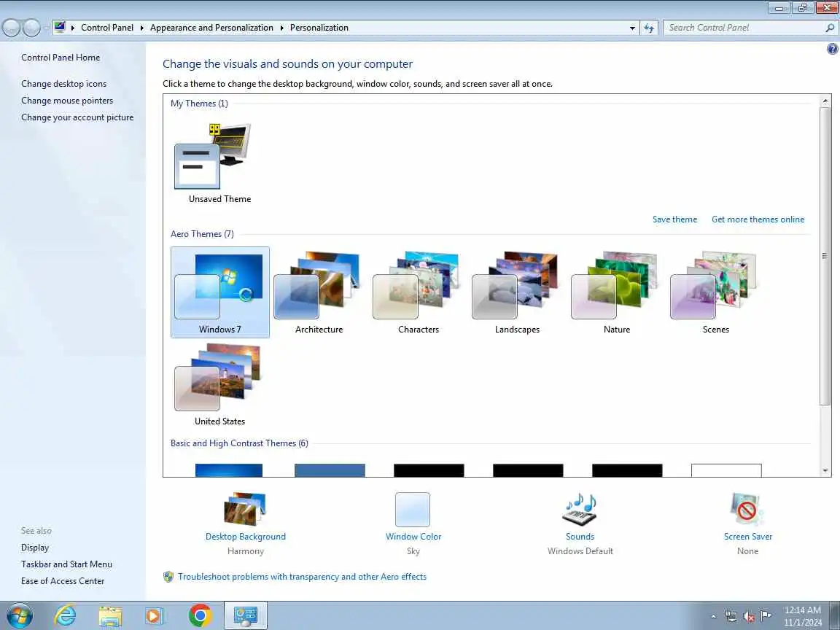
Task: Choose the Characters theme
Action: [x=418, y=292]
